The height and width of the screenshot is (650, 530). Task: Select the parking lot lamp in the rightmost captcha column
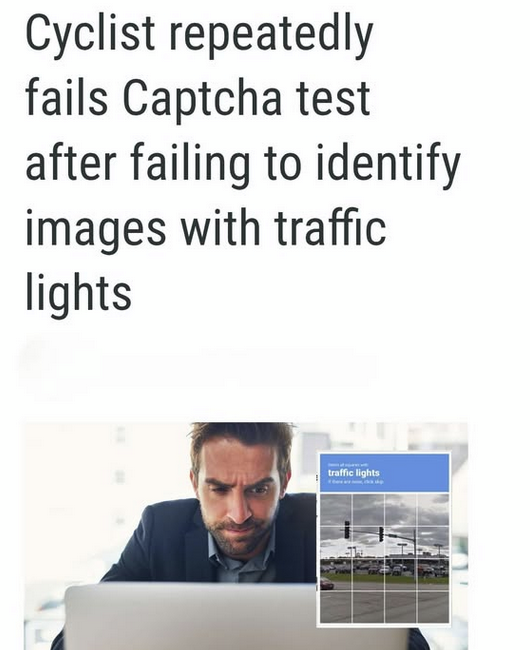tap(438, 551)
